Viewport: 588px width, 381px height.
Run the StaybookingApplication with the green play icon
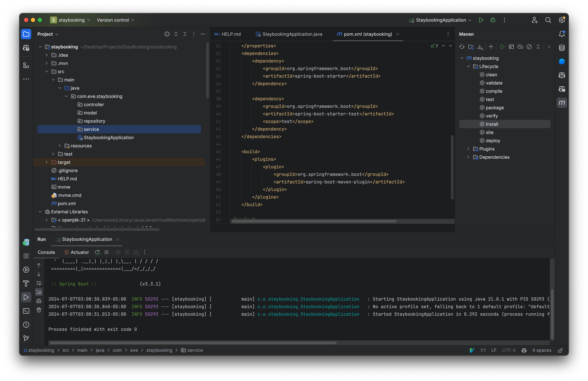[481, 20]
